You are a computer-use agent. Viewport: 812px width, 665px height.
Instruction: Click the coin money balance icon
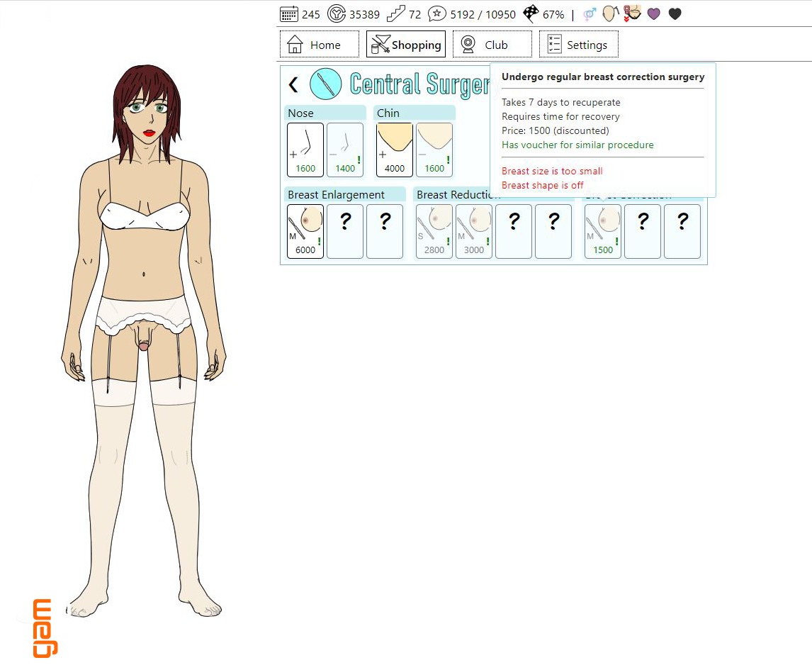[337, 14]
